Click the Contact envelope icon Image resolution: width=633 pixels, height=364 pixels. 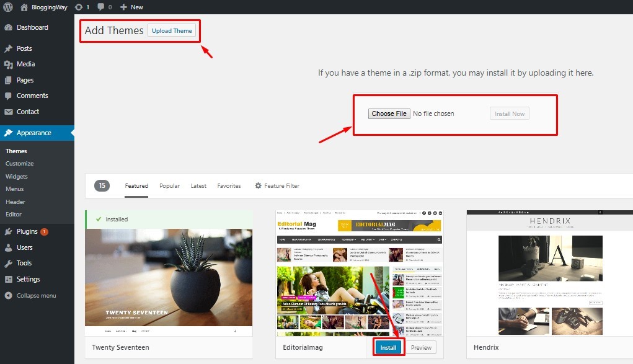tap(8, 112)
